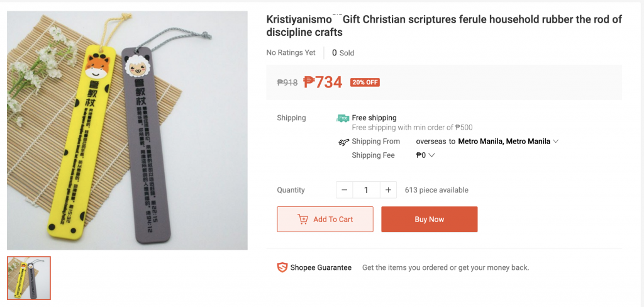Click the No Ratings Yet text
The image size is (644, 307).
(x=291, y=53)
